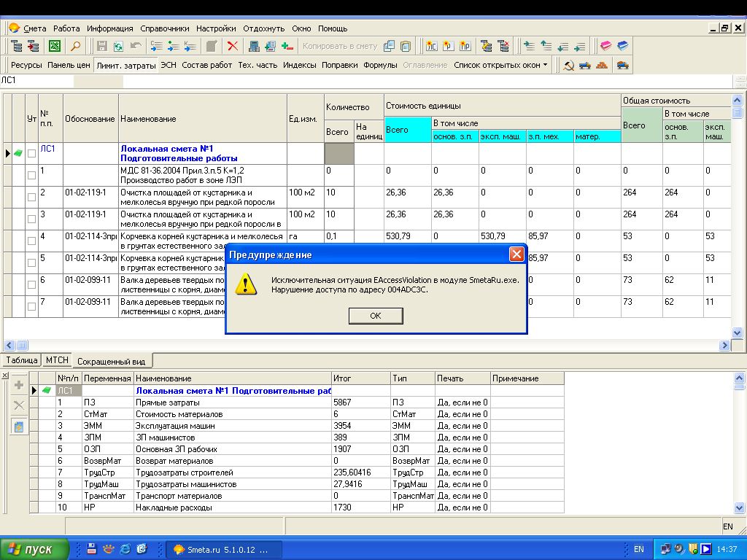
Task: Open the 'Состав работ' button
Action: pos(206,65)
